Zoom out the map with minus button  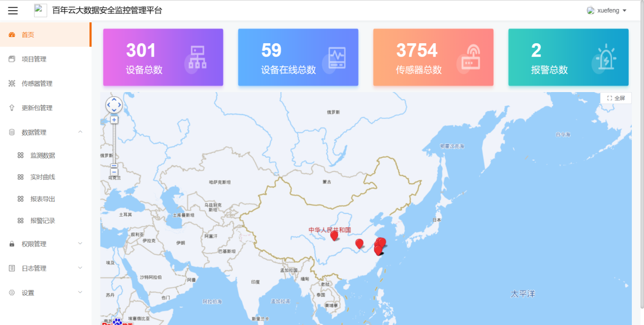(114, 172)
